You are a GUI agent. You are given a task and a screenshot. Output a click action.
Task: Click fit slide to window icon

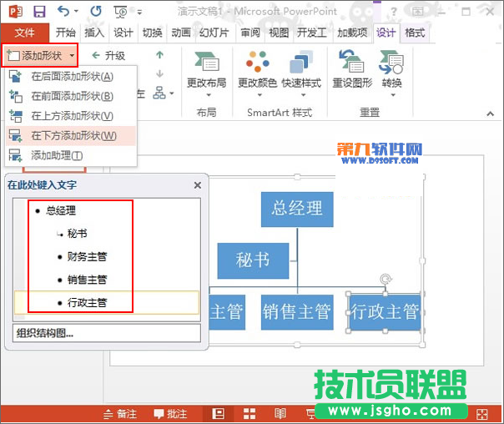pyautogui.click(x=482, y=414)
